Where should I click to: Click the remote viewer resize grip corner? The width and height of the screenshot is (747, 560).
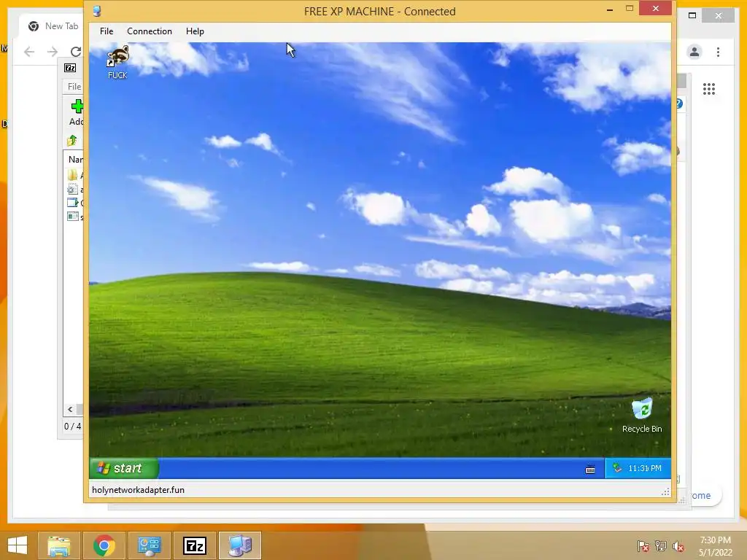[665, 492]
